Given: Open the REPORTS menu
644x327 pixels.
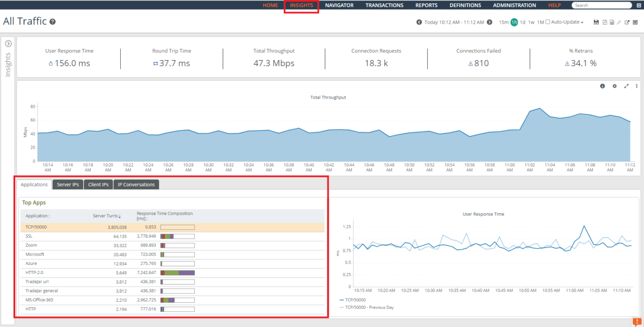Looking at the screenshot, I should pos(426,5).
